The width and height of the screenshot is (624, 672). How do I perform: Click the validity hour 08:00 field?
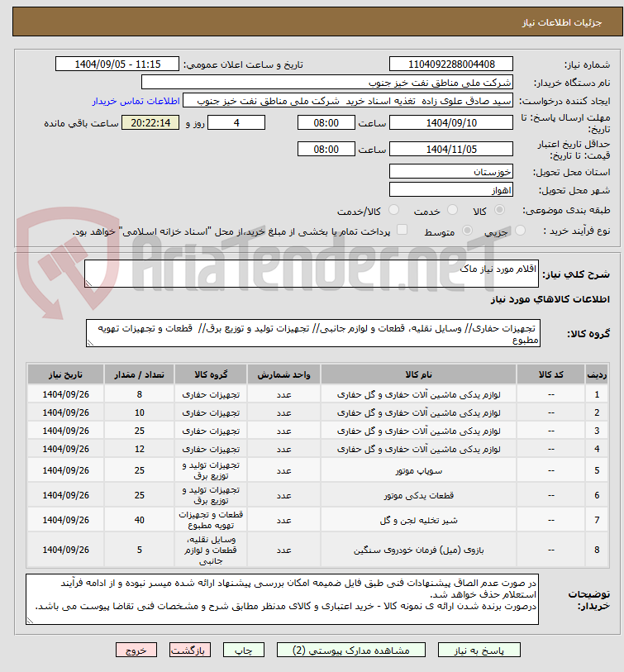(x=326, y=149)
